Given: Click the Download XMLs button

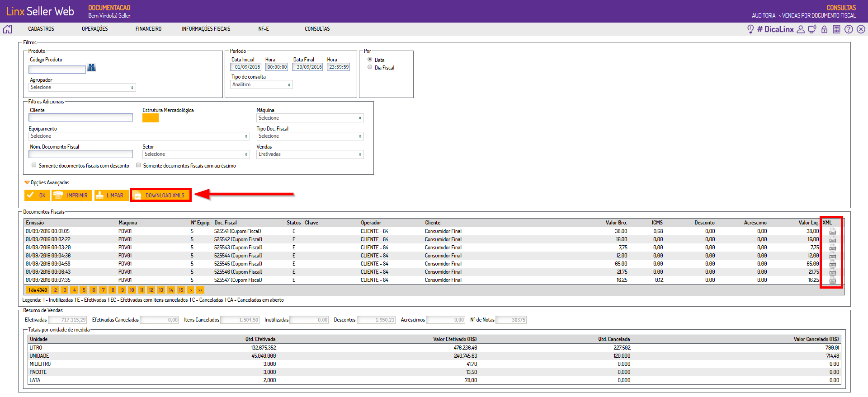Looking at the screenshot, I should point(160,196).
